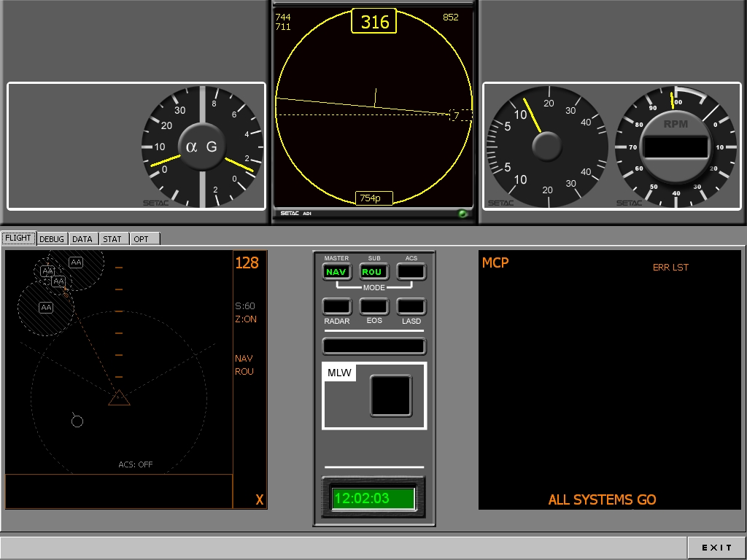Toggle the SUB ROU mode button
The image size is (747, 560).
click(x=374, y=272)
